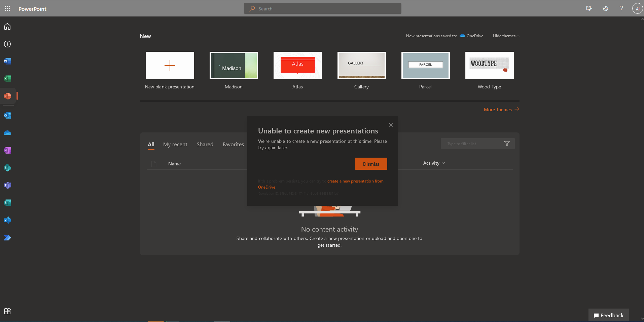This screenshot has width=644, height=322.
Task: Click the top Search box
Action: point(322,9)
